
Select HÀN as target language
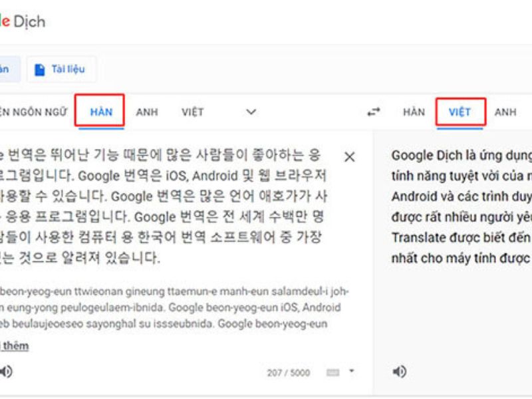(x=414, y=112)
